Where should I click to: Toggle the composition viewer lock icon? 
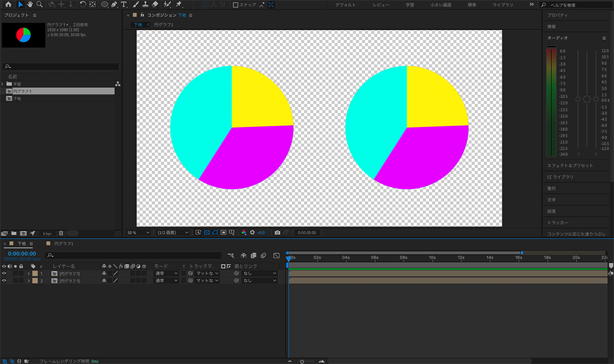[x=142, y=15]
